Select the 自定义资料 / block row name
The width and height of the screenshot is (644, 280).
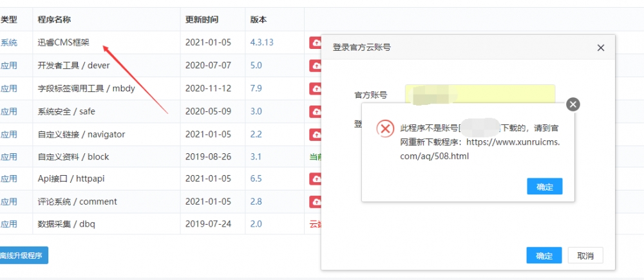click(x=73, y=157)
